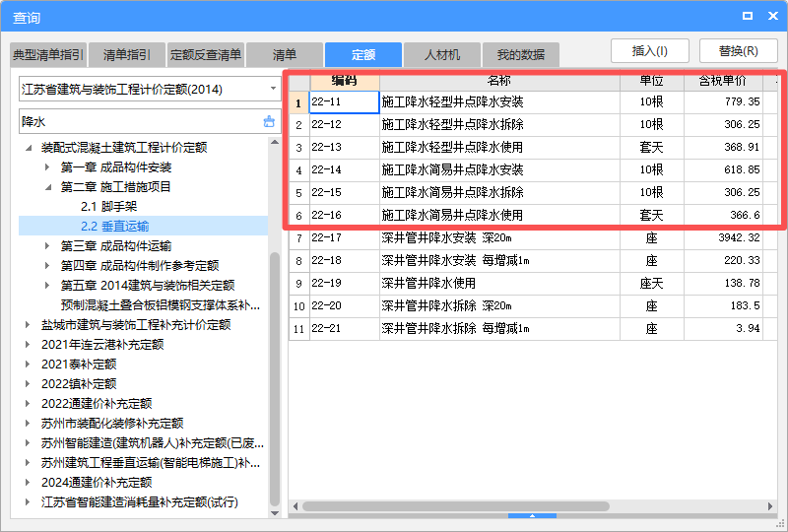Expand 第一章 成品构件安装
788x532 pixels.
tap(47, 166)
